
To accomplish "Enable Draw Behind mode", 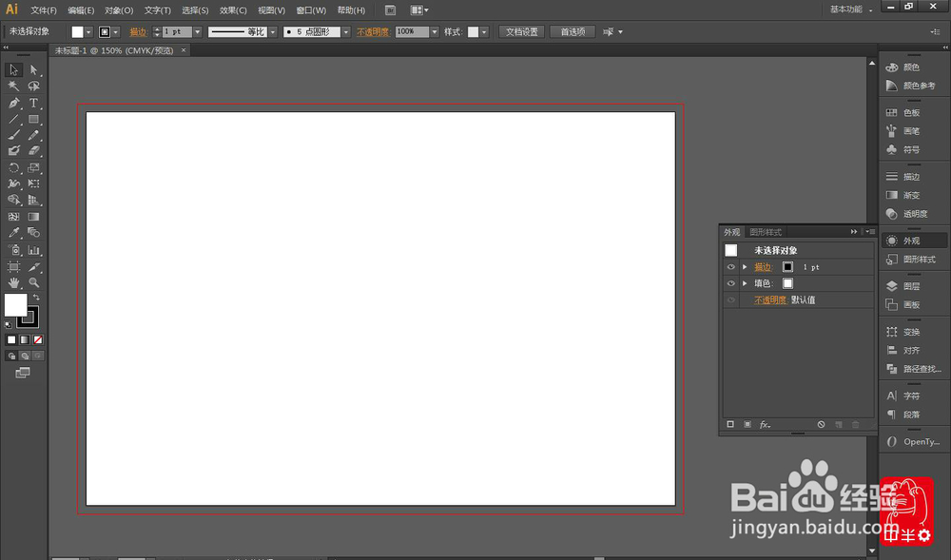I will coord(25,356).
